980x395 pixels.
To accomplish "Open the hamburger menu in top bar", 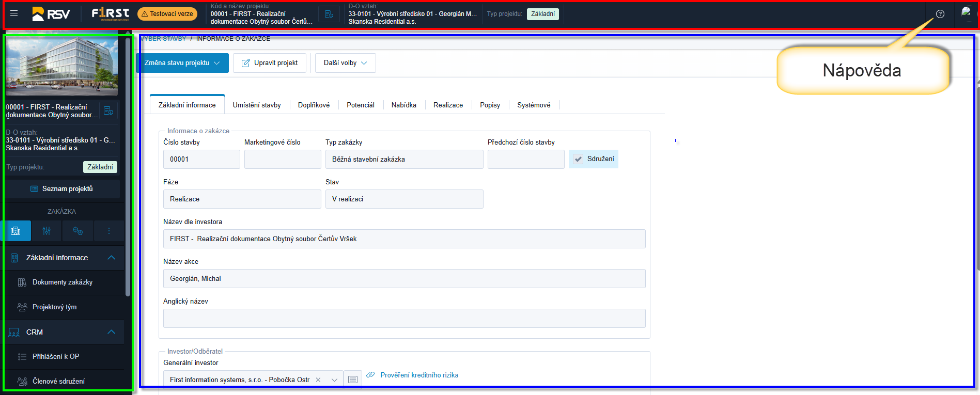I will point(14,13).
